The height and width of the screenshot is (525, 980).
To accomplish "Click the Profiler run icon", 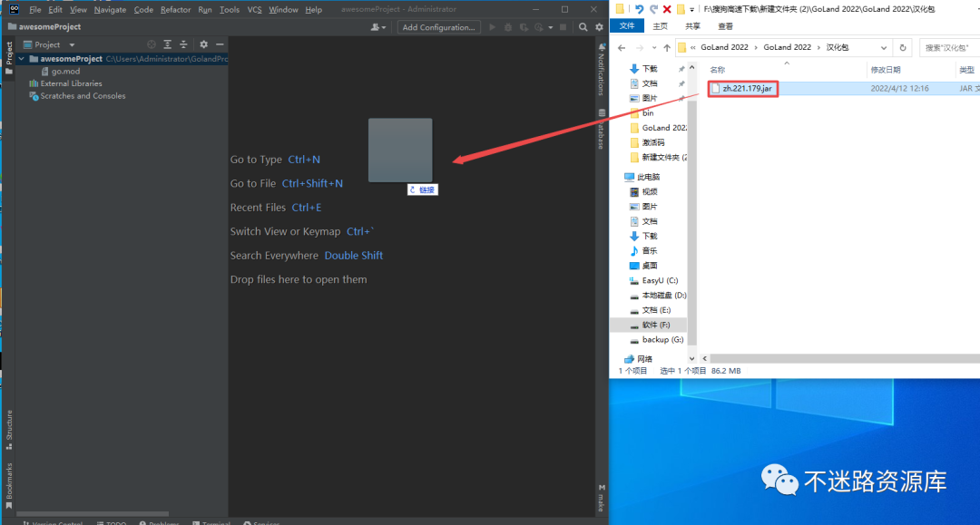I will point(539,27).
